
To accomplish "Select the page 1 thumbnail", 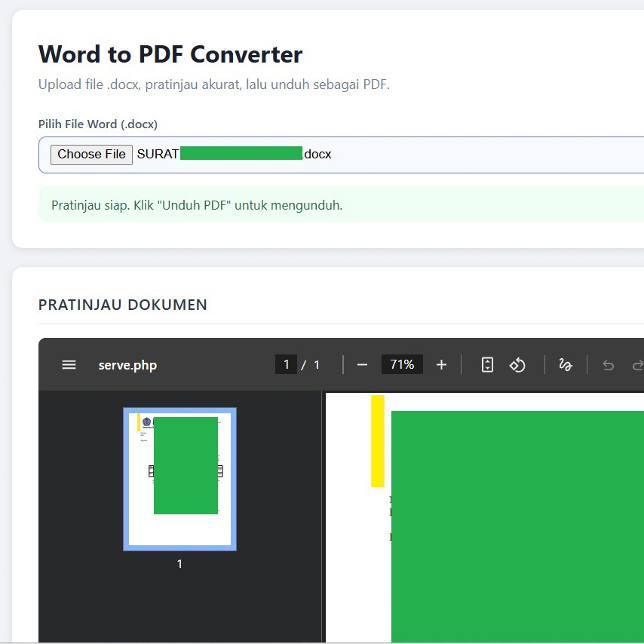I will click(x=179, y=478).
